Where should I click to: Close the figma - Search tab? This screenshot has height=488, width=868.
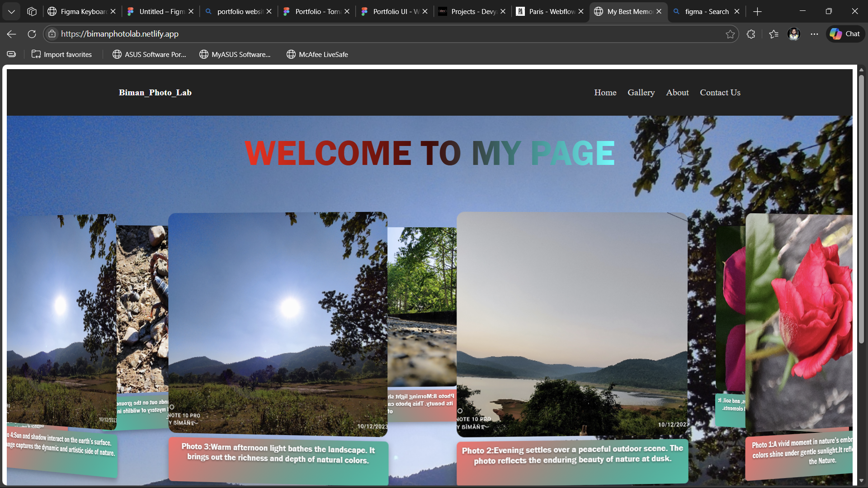pyautogui.click(x=736, y=11)
